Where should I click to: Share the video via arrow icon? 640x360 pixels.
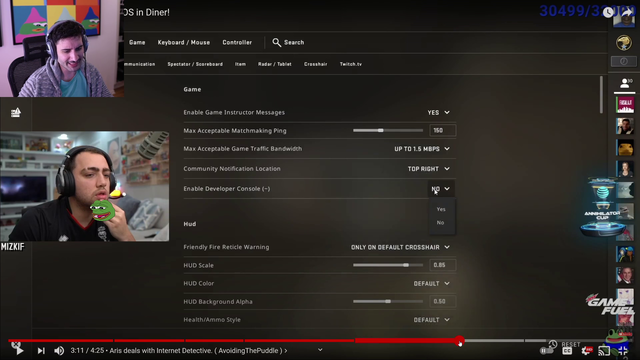pos(627,12)
